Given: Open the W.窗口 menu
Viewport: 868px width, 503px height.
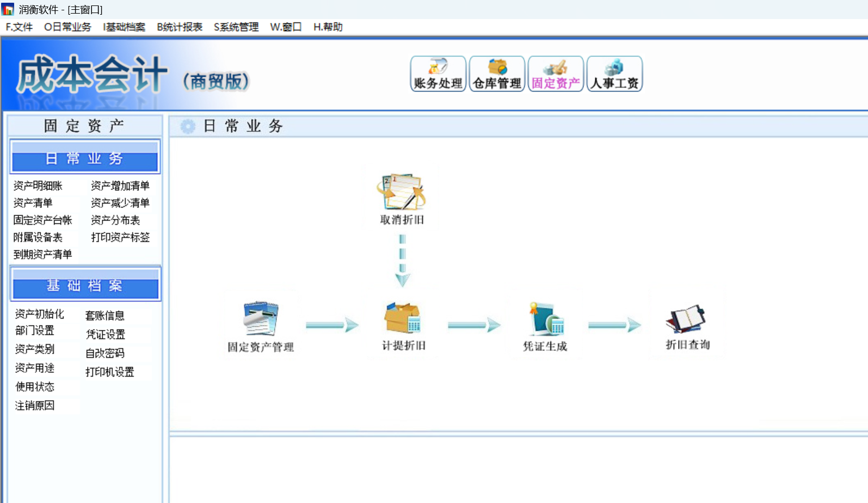Looking at the screenshot, I should (x=286, y=27).
